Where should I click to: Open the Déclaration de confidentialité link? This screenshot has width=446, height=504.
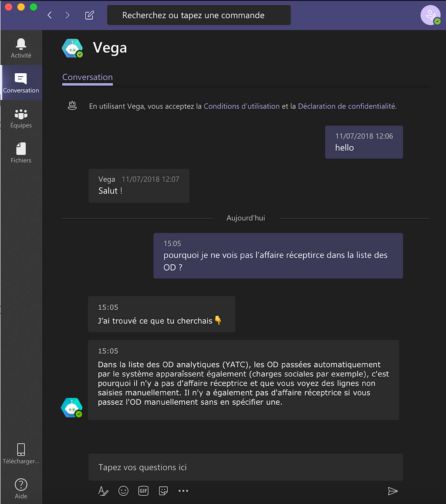pyautogui.click(x=347, y=106)
